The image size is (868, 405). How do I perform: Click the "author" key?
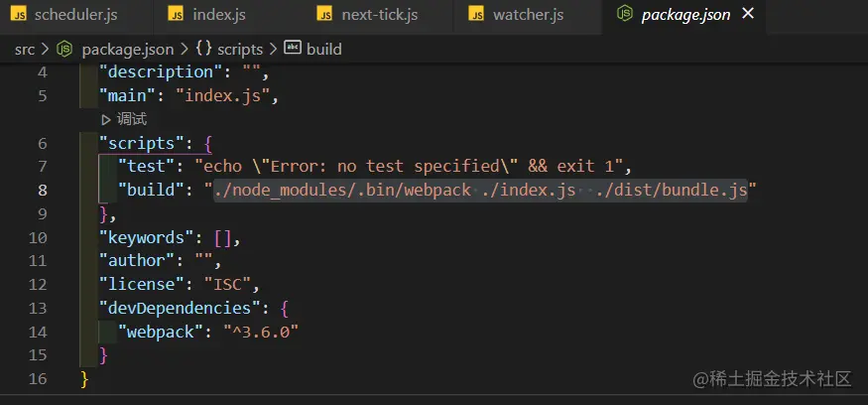[137, 260]
